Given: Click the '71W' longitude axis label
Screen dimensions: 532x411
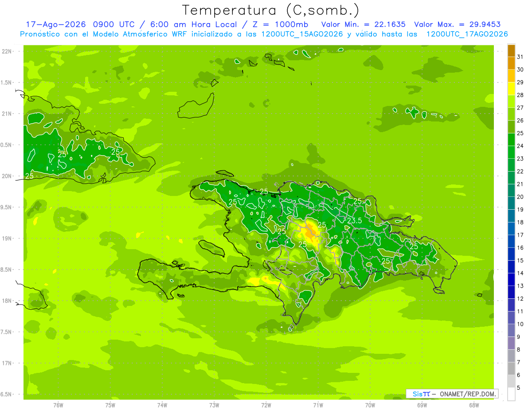Looking at the screenshot, I should coord(318,405).
